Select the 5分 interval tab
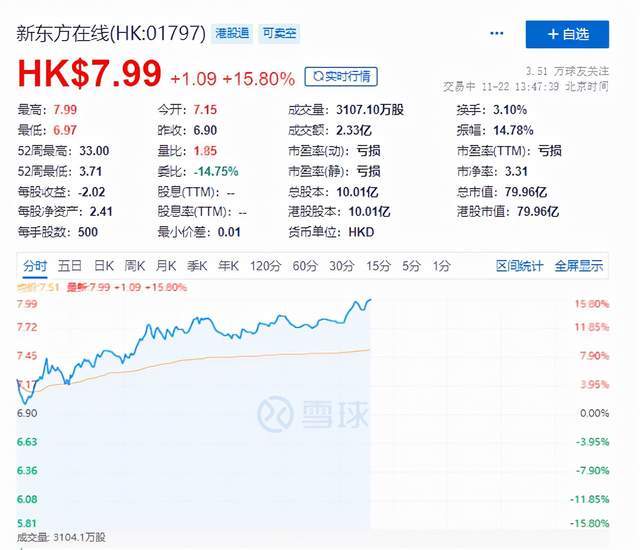Screen dimensions: 640x550 [x=411, y=266]
